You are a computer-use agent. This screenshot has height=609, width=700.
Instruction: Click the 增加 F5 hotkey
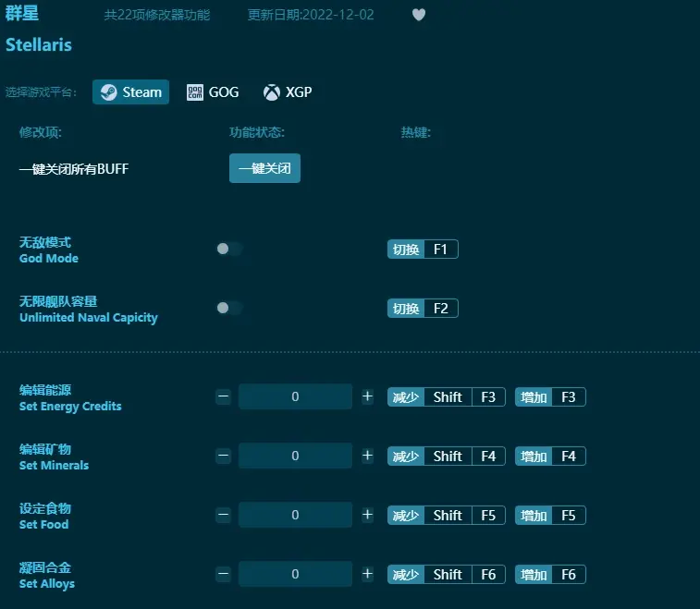point(550,516)
